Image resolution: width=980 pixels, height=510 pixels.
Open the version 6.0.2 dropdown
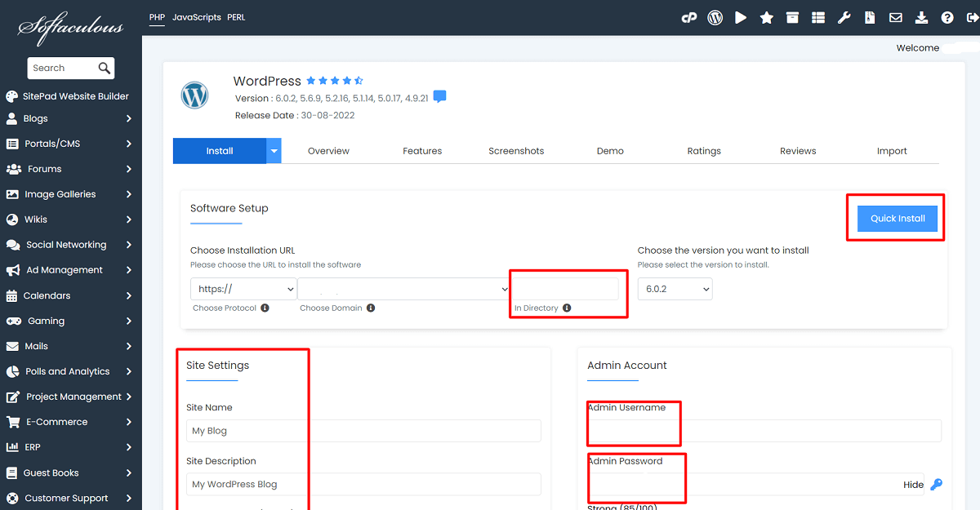(x=675, y=288)
